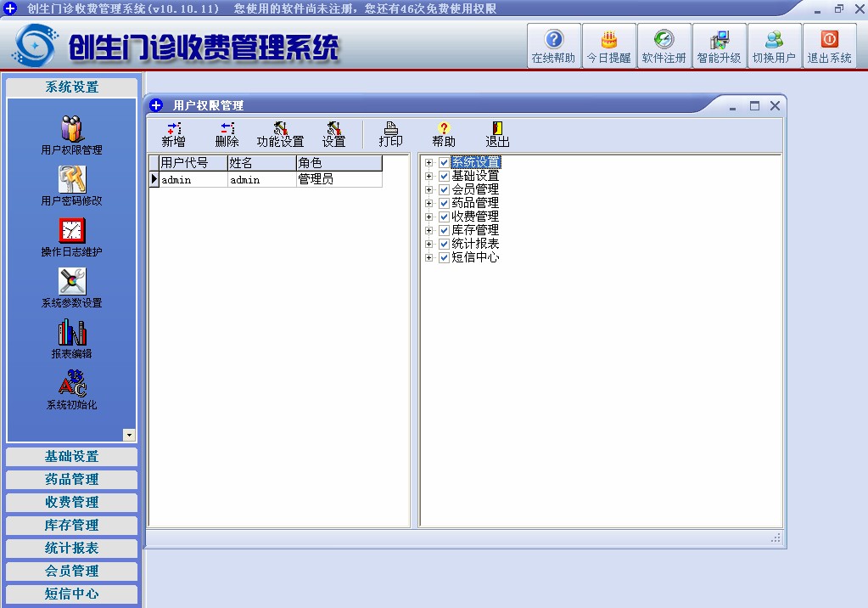Uncheck 系统设置 permission checkbox
This screenshot has width=868, height=608.
click(444, 162)
